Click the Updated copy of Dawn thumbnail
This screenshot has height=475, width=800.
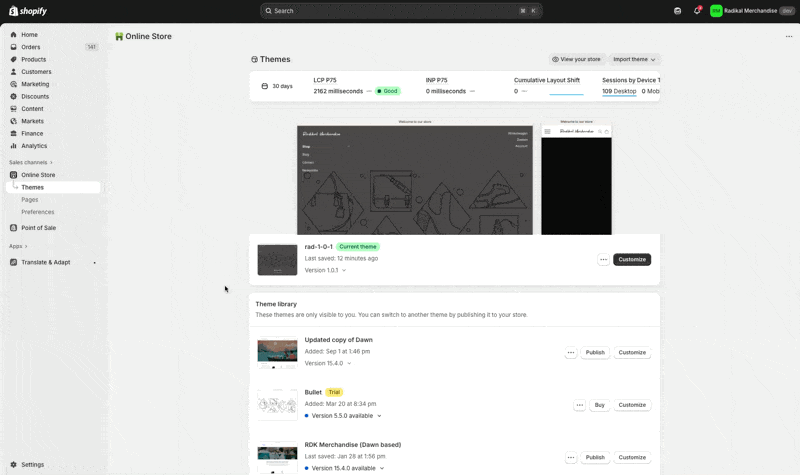(277, 353)
